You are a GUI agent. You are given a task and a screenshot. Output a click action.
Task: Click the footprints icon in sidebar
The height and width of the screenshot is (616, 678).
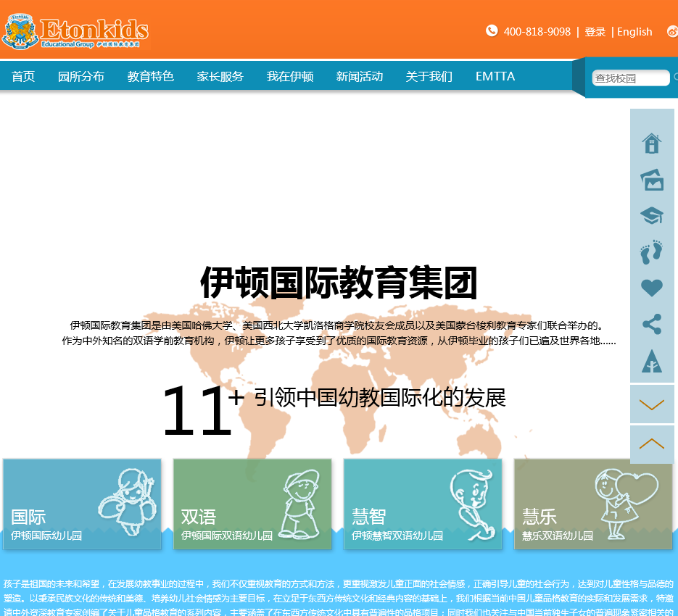click(652, 252)
